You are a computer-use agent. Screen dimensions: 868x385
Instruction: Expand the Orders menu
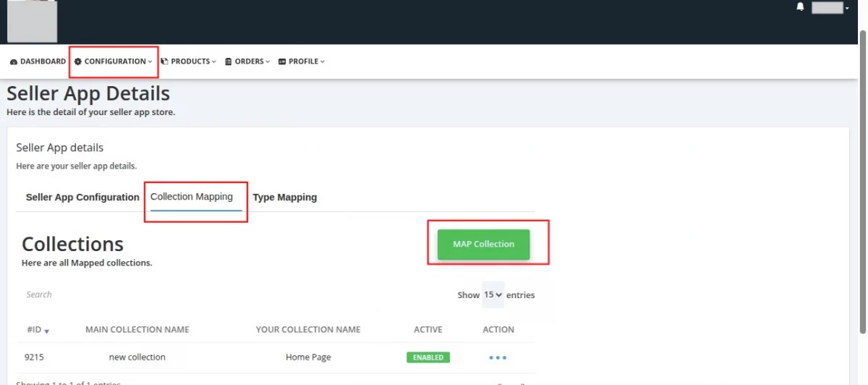point(247,62)
